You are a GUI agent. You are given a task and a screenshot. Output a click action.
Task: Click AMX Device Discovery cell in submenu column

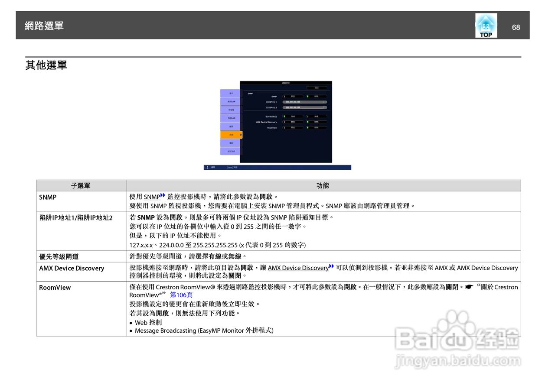coord(81,272)
